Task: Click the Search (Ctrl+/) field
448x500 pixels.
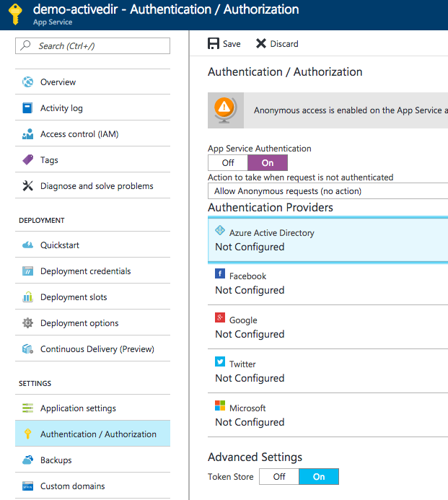Action: (92, 46)
